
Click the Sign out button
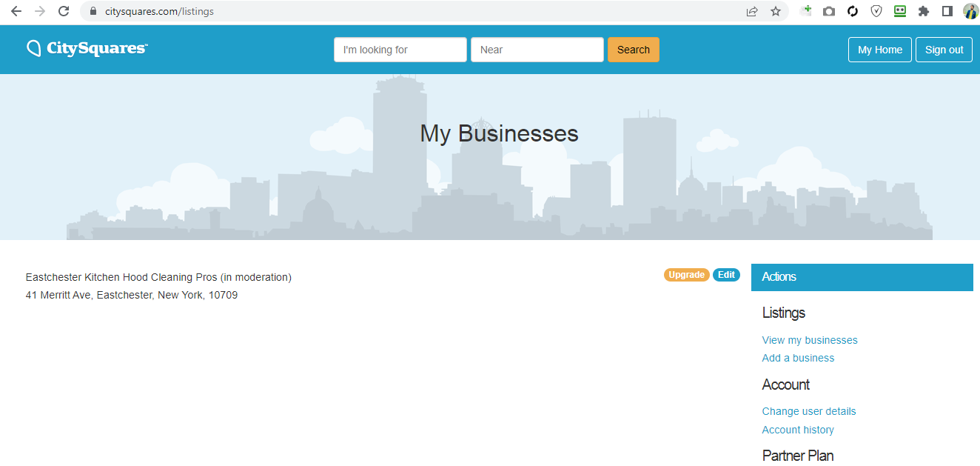[x=944, y=50]
